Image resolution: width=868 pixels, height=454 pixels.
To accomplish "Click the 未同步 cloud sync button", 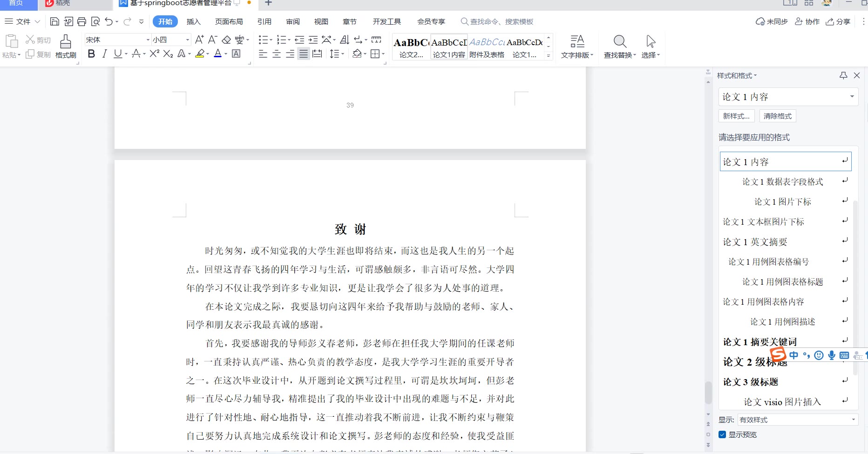I will [772, 21].
